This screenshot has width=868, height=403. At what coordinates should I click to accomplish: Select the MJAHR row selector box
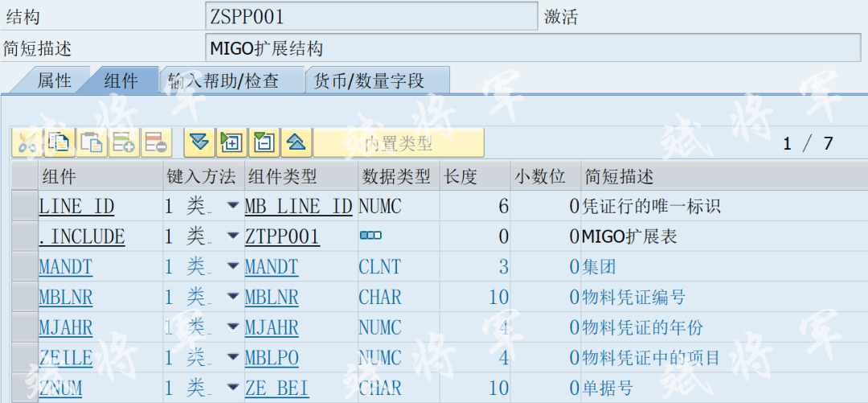click(24, 327)
